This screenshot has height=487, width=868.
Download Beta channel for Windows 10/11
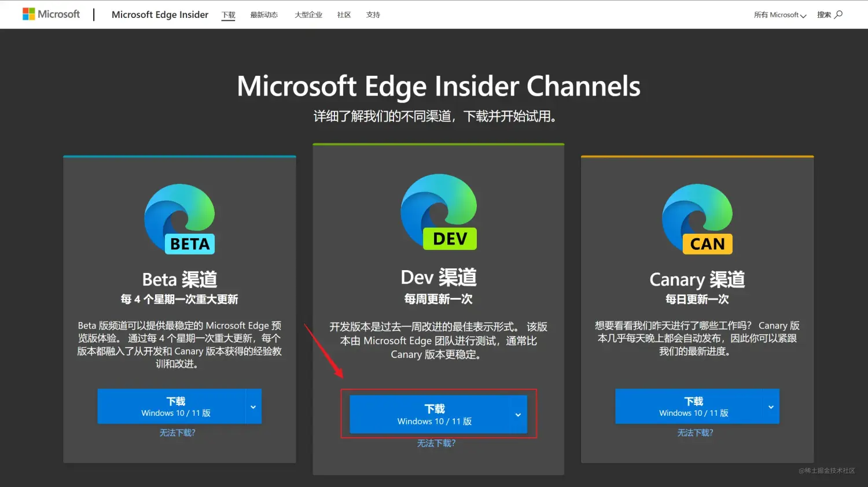172,407
